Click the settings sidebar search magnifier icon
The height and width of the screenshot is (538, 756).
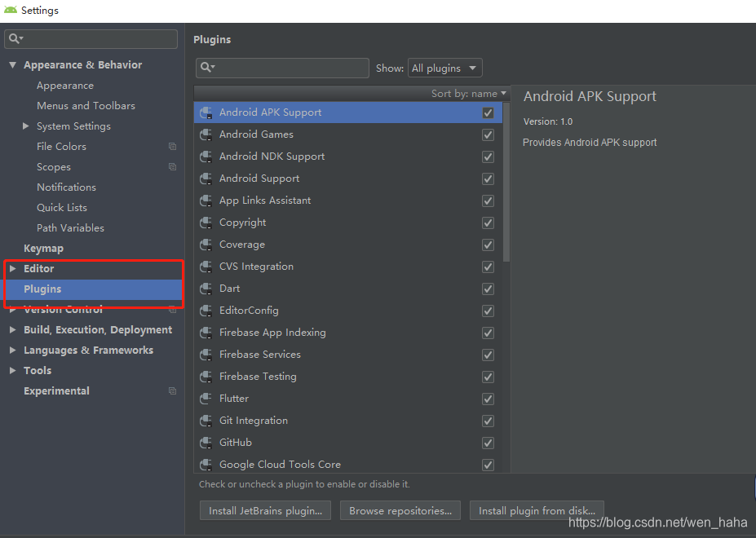15,38
